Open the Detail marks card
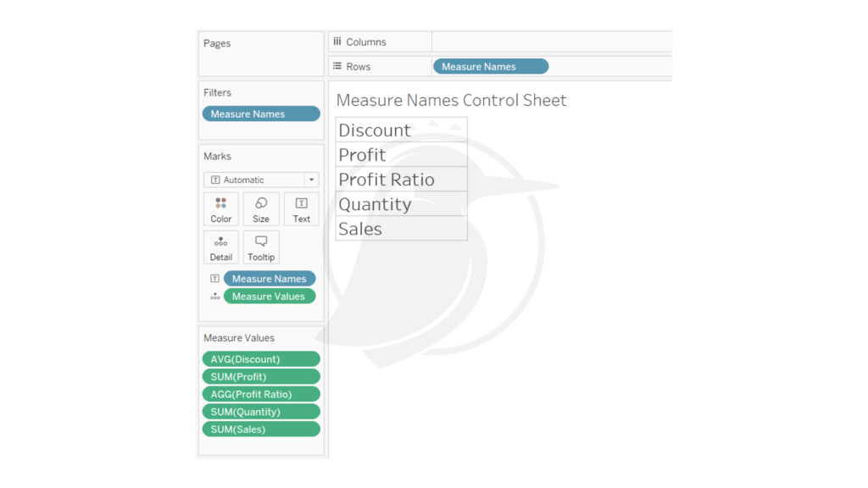The height and width of the screenshot is (488, 868). coord(221,247)
